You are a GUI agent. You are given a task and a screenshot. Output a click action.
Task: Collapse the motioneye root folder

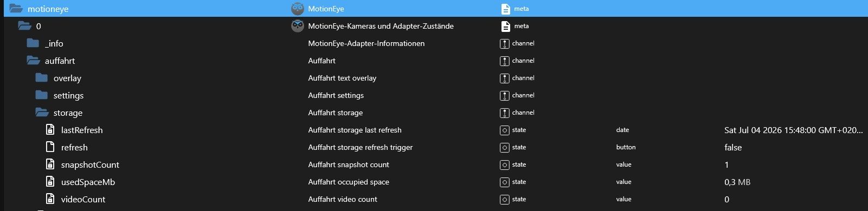tap(16, 9)
